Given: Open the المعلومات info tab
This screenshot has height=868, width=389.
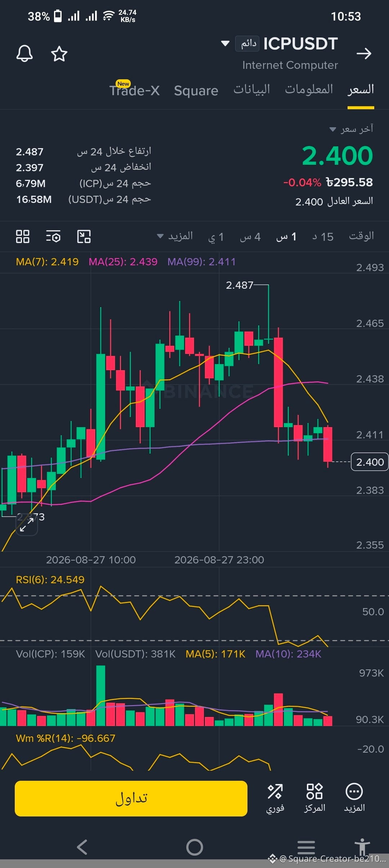Looking at the screenshot, I should pyautogui.click(x=309, y=90).
